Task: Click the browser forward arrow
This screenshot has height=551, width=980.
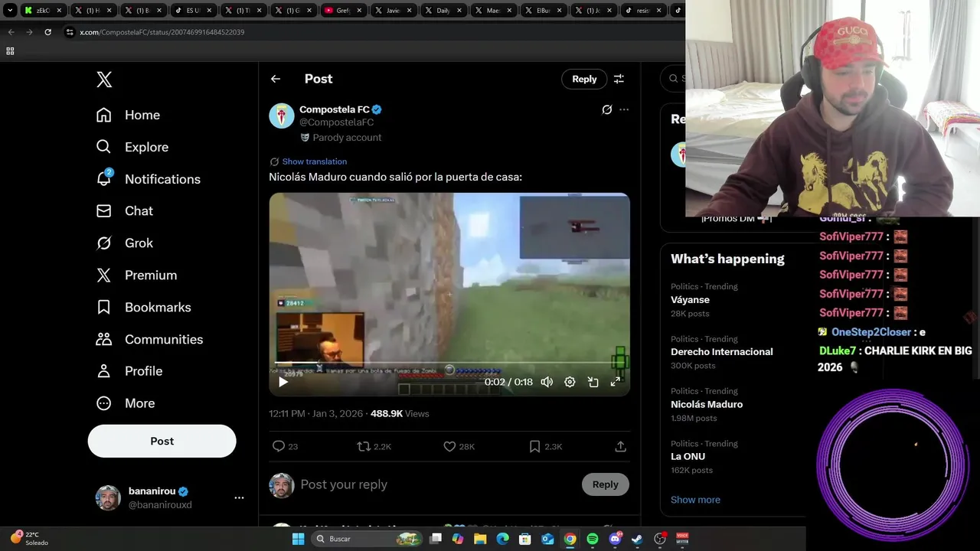Action: [29, 32]
